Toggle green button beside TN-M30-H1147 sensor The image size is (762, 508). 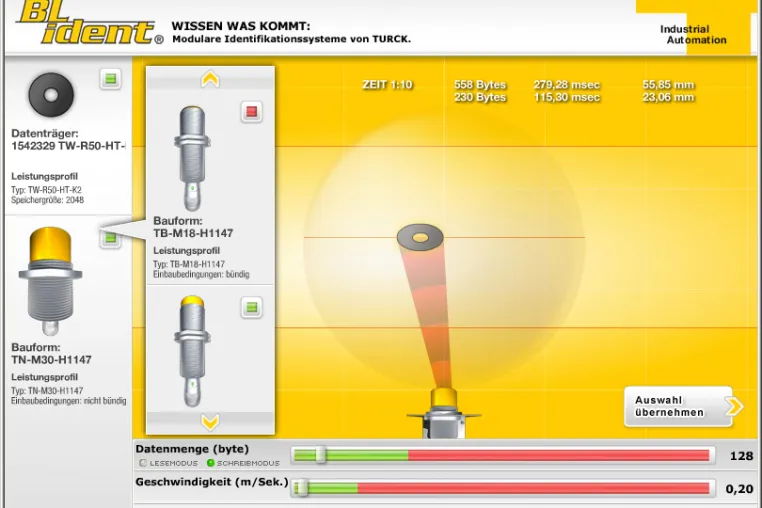coord(111,238)
